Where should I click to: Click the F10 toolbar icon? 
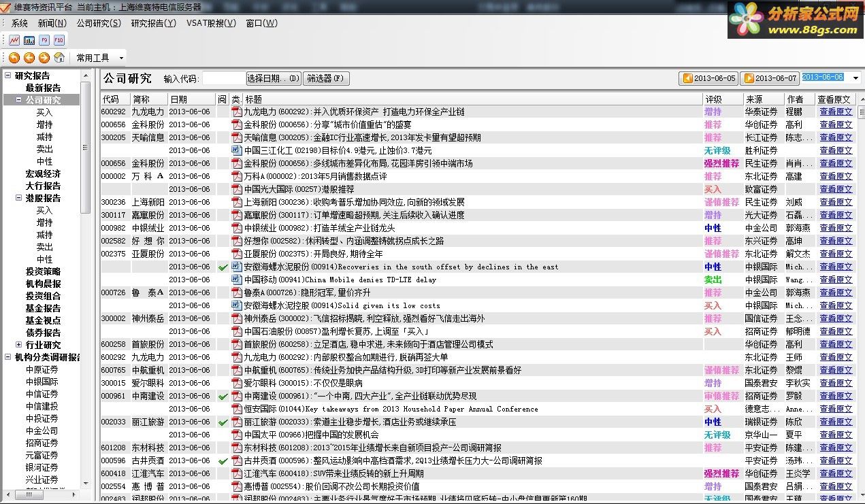[59, 40]
